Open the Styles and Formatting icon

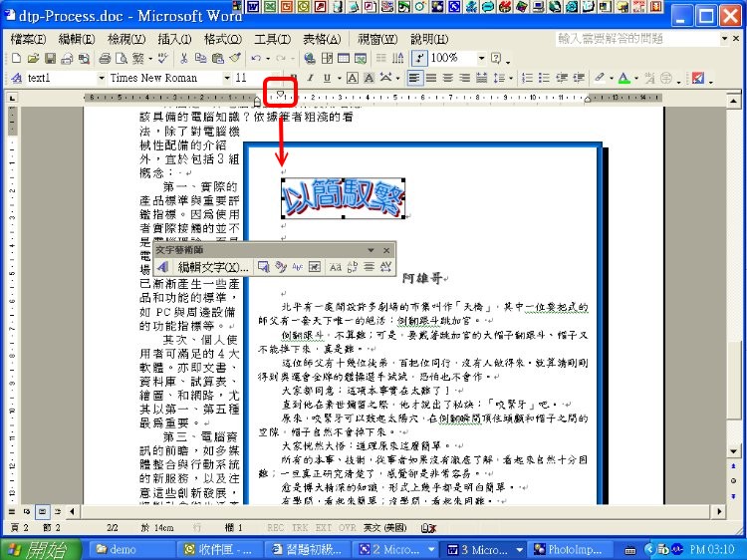[16, 78]
